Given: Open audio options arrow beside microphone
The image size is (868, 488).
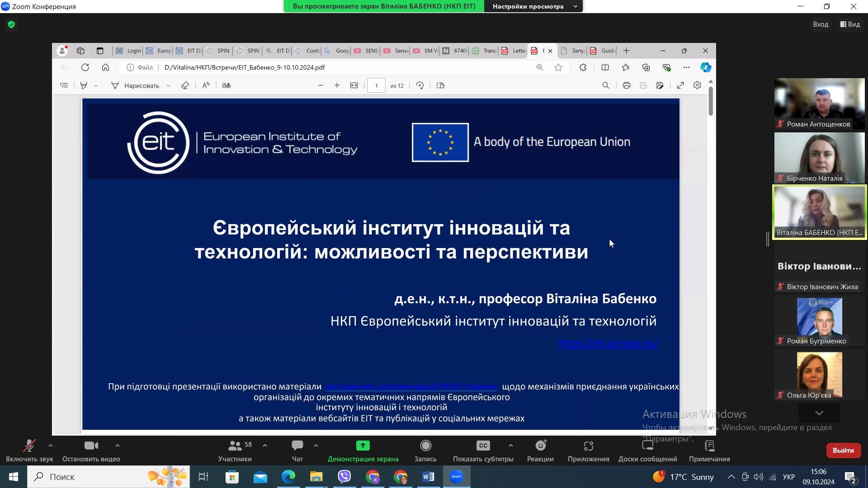Looking at the screenshot, I should point(51,446).
